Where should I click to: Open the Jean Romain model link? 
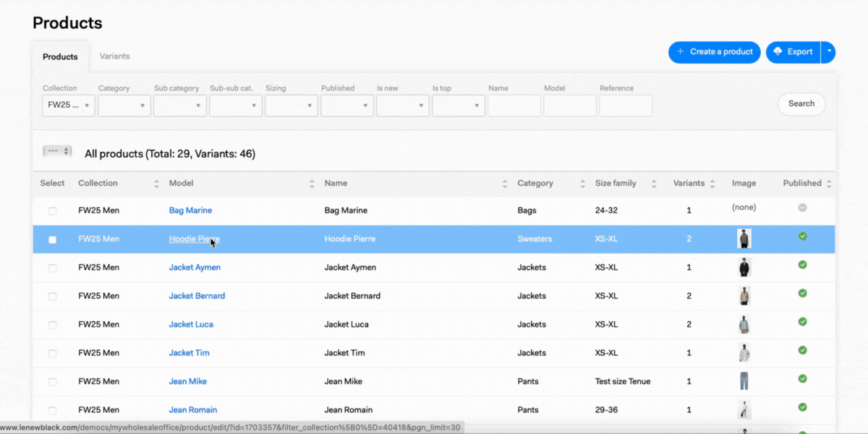192,410
